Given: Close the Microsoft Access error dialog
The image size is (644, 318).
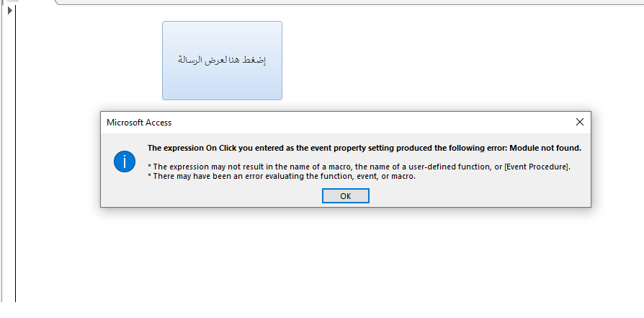Looking at the screenshot, I should 579,122.
